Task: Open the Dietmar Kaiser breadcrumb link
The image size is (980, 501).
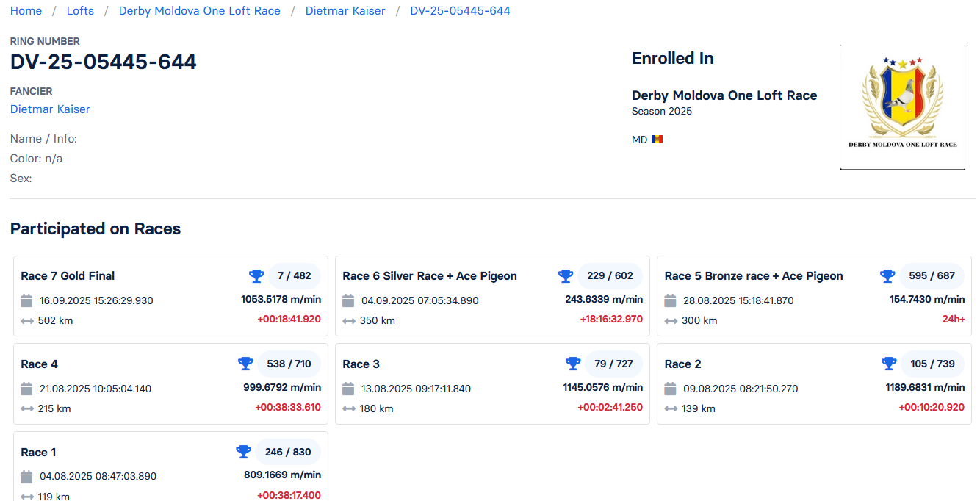Action: pyautogui.click(x=345, y=11)
